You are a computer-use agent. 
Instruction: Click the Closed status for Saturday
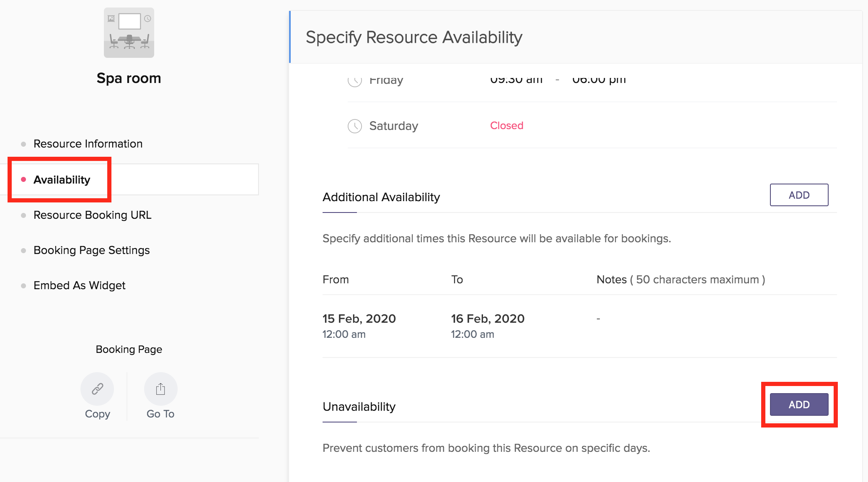tap(506, 126)
